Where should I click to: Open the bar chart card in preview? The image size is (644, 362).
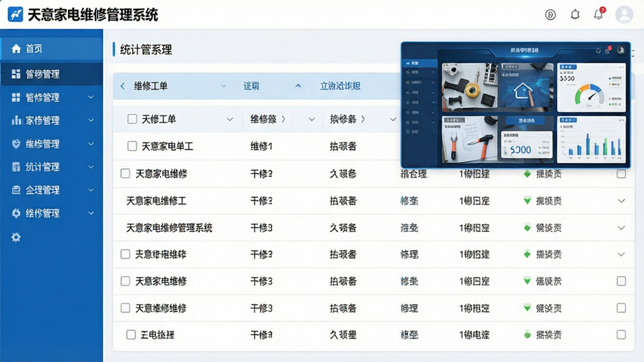[x=591, y=140]
